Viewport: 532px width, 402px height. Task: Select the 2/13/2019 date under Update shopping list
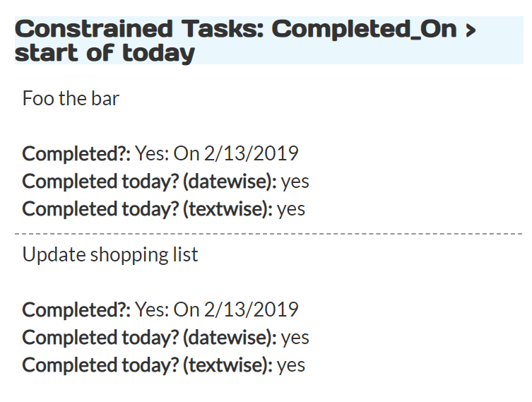[251, 309]
